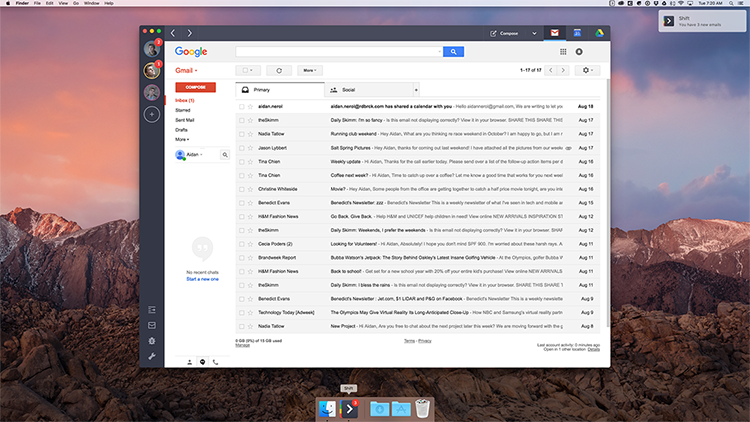
Task: Open Google Calendar from Shift top bar
Action: click(x=577, y=33)
